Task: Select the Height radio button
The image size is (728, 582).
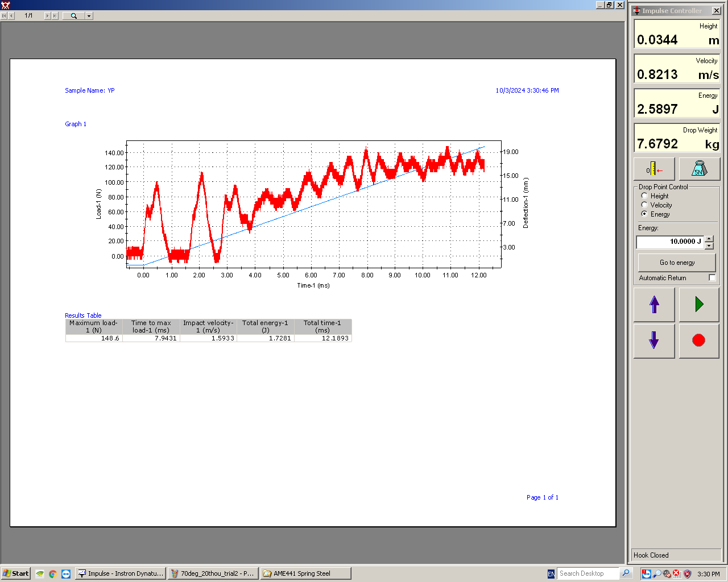Action: point(644,196)
